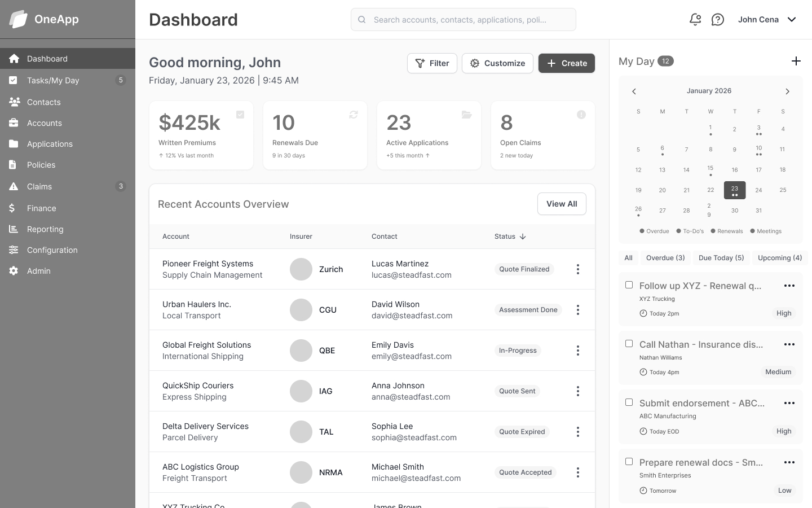Sort the table by Status column arrow

523,237
